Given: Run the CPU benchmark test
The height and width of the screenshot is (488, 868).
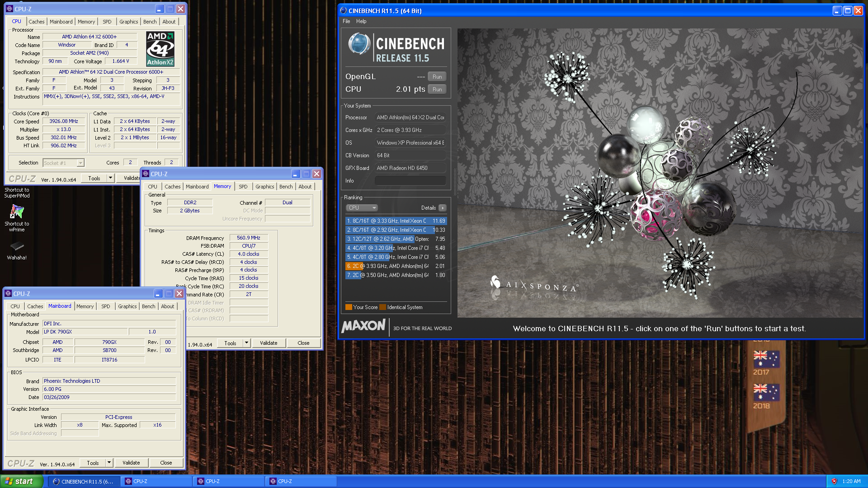Looking at the screenshot, I should pos(437,89).
